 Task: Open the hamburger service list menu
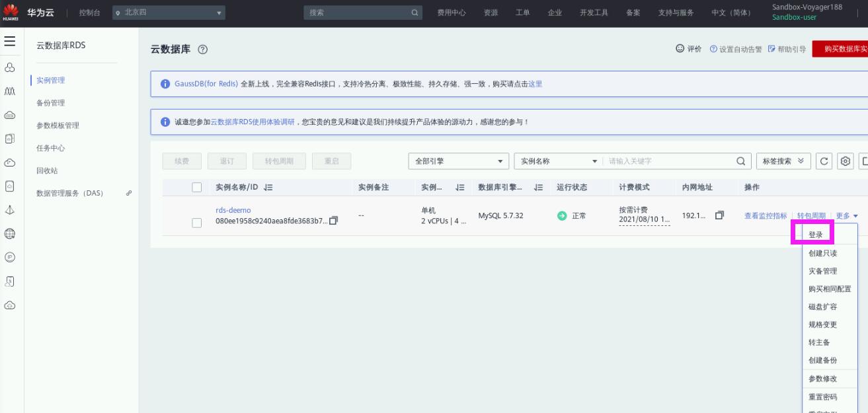tap(9, 41)
